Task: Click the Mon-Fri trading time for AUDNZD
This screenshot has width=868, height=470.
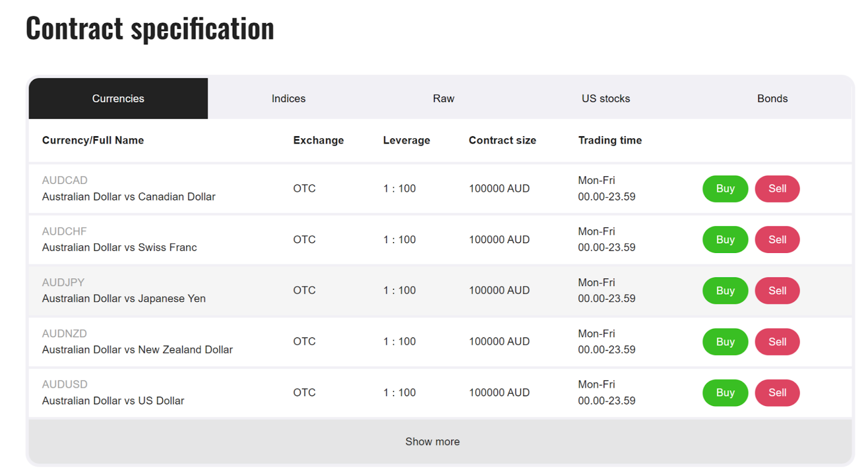Action: pos(596,333)
